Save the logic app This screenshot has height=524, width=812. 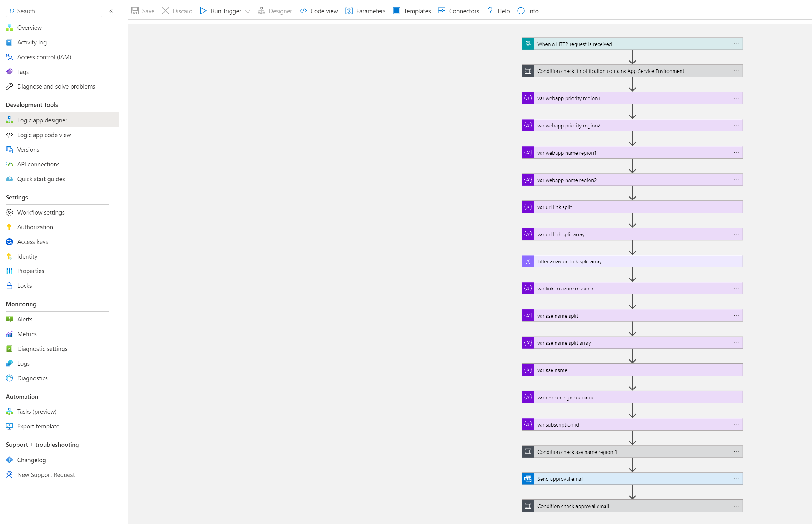pyautogui.click(x=143, y=11)
